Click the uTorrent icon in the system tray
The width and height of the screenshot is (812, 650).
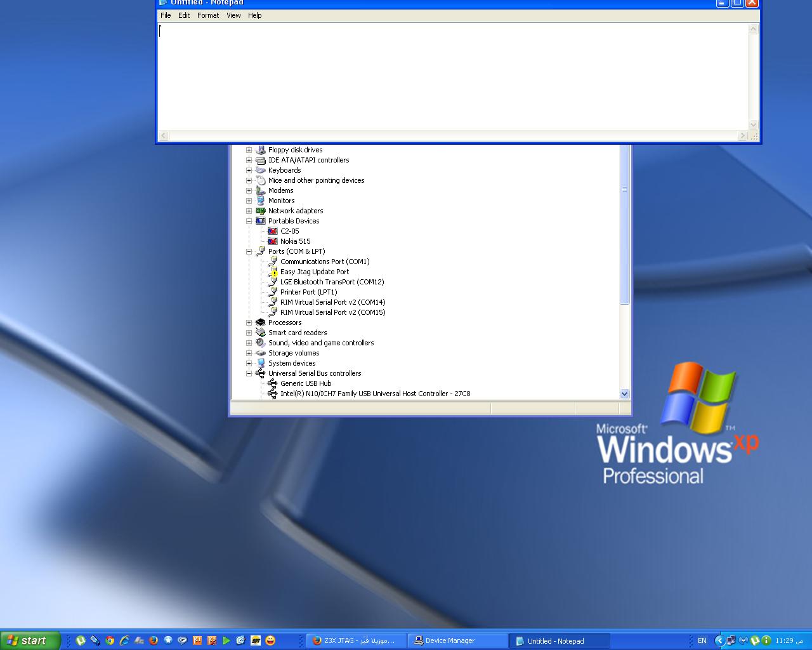click(x=755, y=640)
